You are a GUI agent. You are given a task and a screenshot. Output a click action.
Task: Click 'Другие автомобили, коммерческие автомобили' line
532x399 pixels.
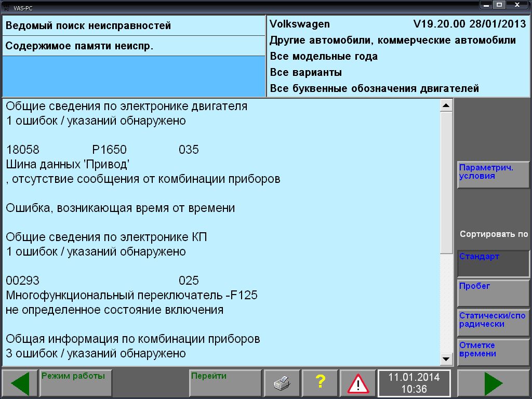tap(393, 41)
